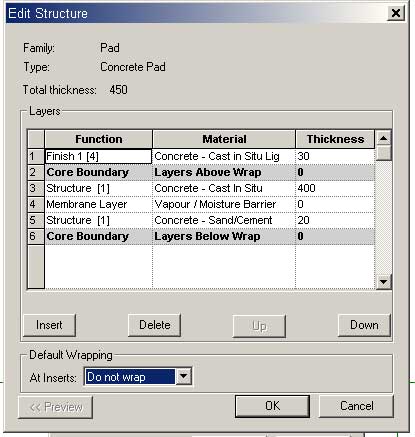Select row 3 header for Structure layer
This screenshot has width=415, height=437.
pos(36,188)
